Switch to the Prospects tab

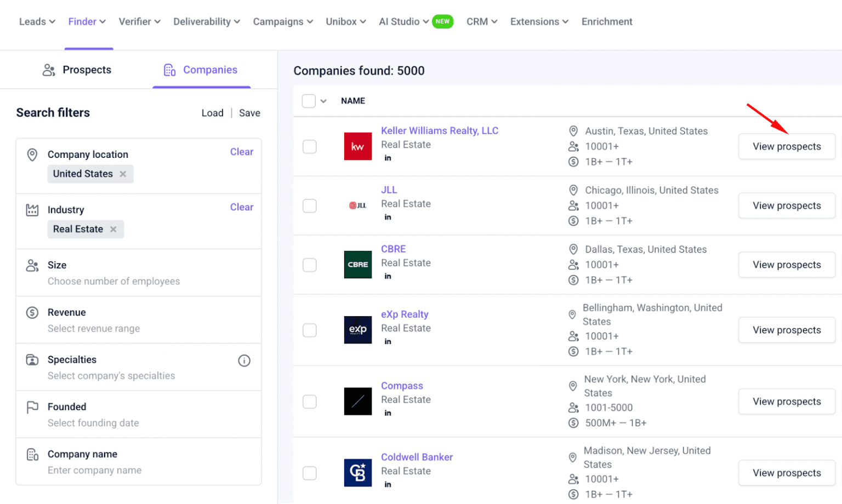click(x=77, y=70)
